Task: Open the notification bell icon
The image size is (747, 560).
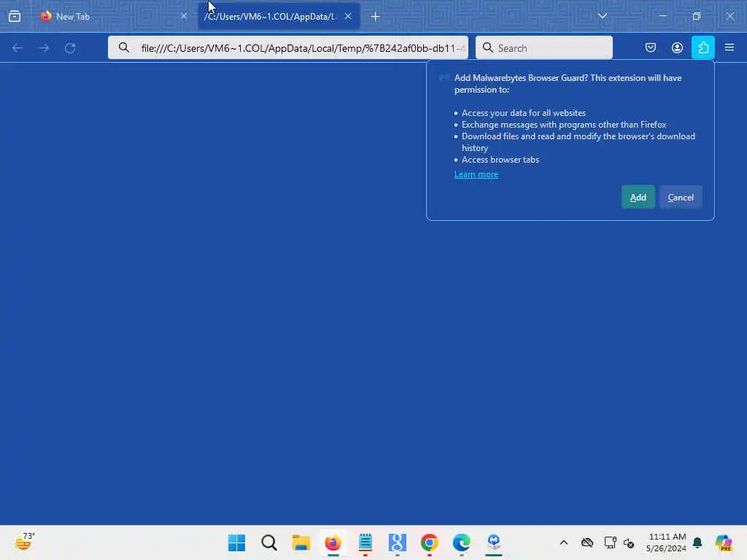Action: click(x=697, y=542)
